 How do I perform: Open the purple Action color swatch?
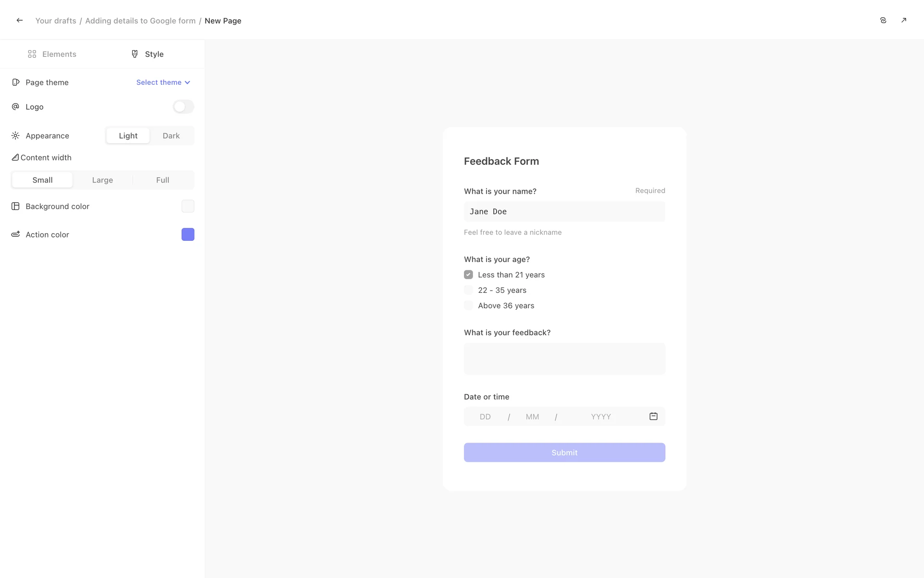(x=188, y=235)
